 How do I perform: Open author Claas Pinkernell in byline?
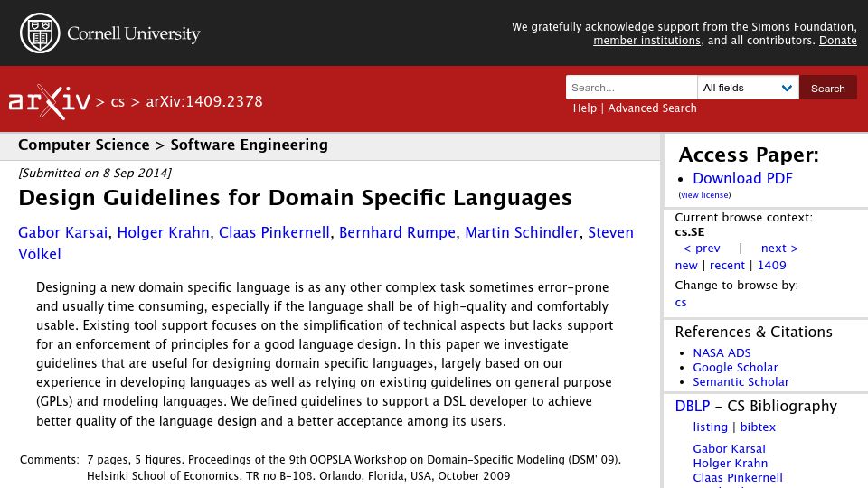(x=274, y=232)
